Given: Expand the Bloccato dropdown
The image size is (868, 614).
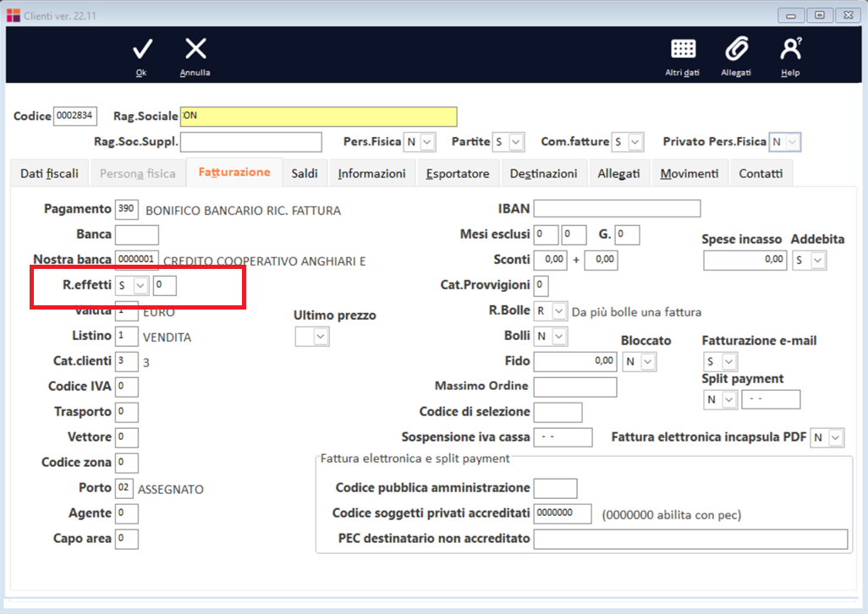Looking at the screenshot, I should click(x=648, y=362).
